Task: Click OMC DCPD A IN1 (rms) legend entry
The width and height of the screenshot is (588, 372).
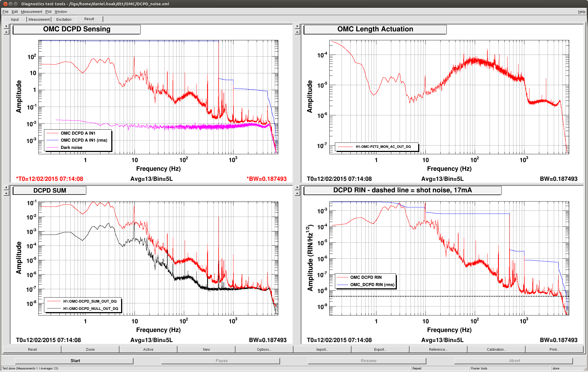Action: tap(84, 140)
